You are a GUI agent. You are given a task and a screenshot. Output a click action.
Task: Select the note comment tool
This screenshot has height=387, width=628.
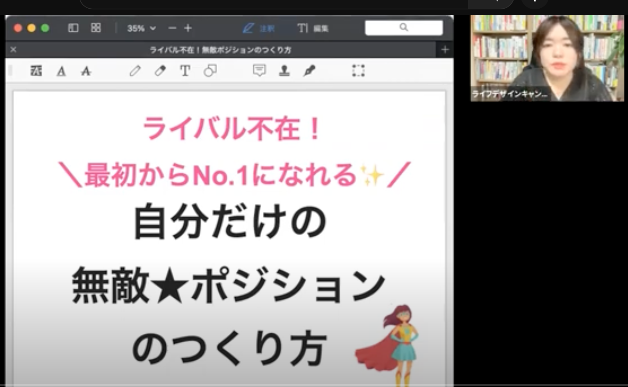259,71
